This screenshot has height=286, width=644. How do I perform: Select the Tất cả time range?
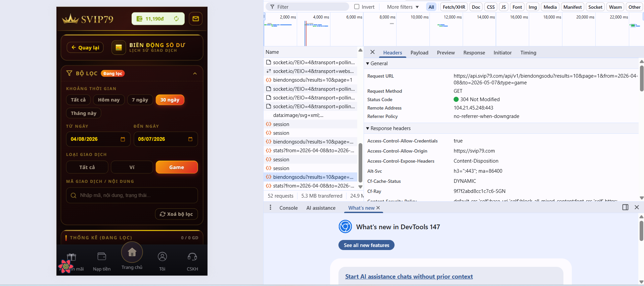[x=78, y=100]
